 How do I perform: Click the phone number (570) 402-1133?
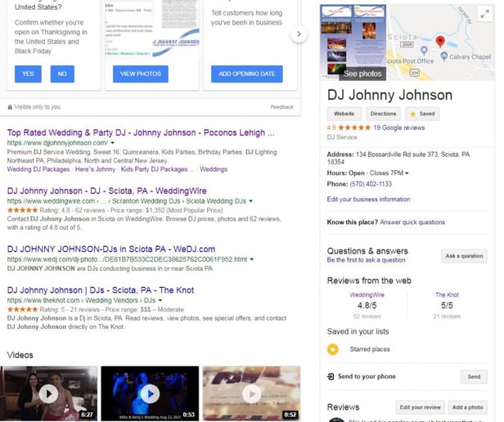[371, 184]
